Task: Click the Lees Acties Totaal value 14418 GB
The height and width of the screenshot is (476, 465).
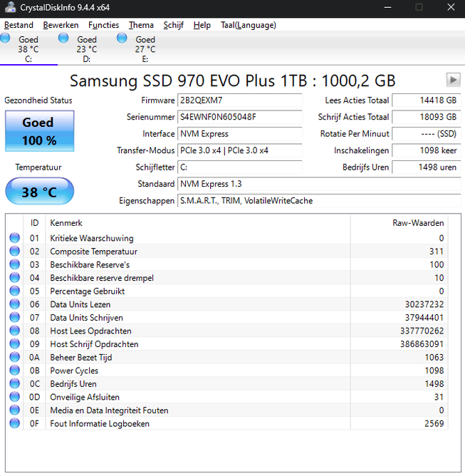Action: tap(427, 100)
